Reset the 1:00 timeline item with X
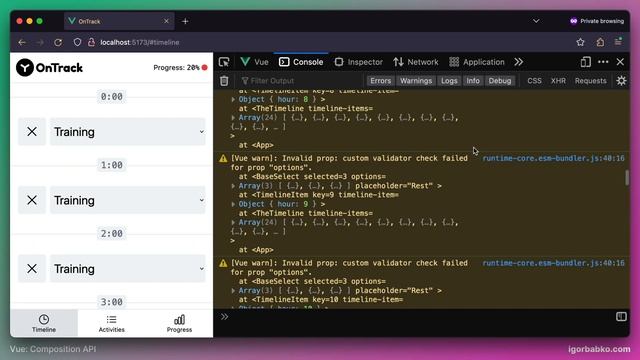 coord(32,200)
